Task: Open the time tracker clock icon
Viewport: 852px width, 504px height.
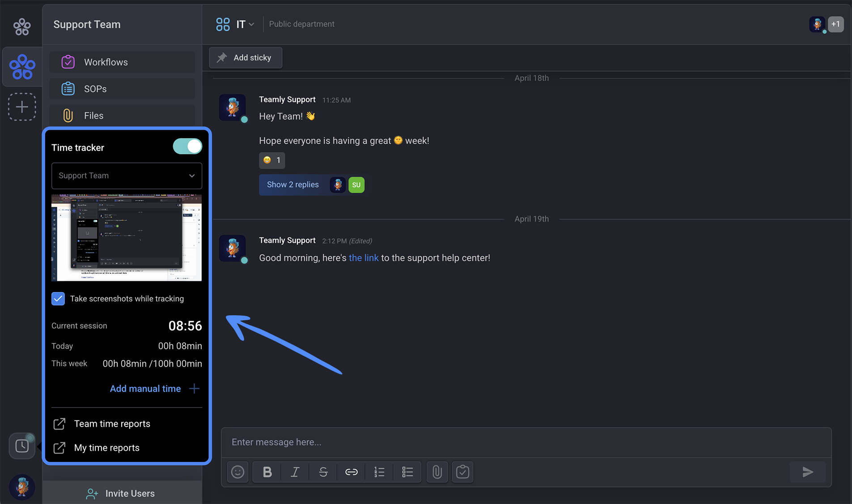Action: (x=22, y=446)
